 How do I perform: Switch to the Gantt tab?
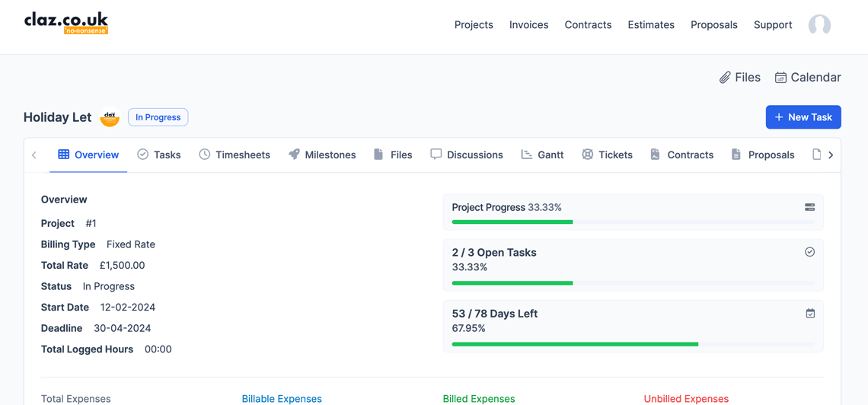click(x=542, y=155)
